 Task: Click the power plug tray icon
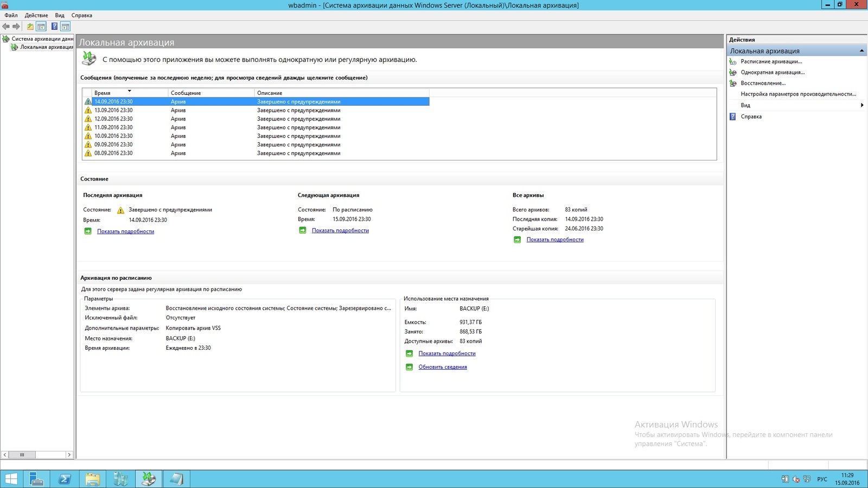(x=785, y=479)
